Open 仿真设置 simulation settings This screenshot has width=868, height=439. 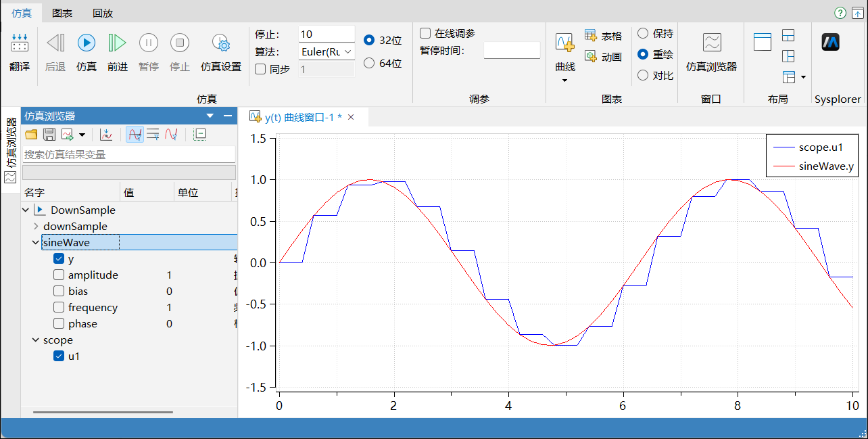pyautogui.click(x=220, y=43)
